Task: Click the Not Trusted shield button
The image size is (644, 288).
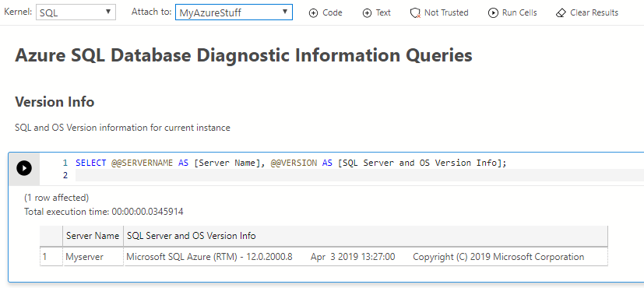Action: coord(439,12)
